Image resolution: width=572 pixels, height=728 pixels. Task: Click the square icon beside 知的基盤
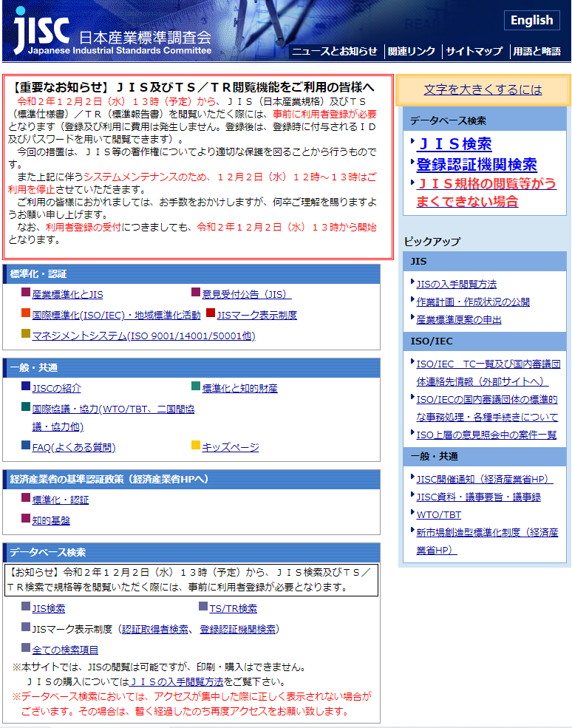[26, 518]
